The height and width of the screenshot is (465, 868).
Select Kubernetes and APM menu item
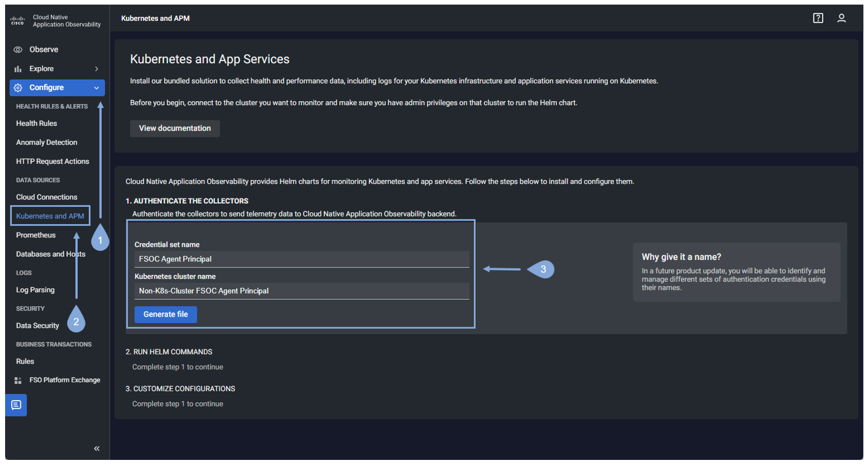coord(50,216)
